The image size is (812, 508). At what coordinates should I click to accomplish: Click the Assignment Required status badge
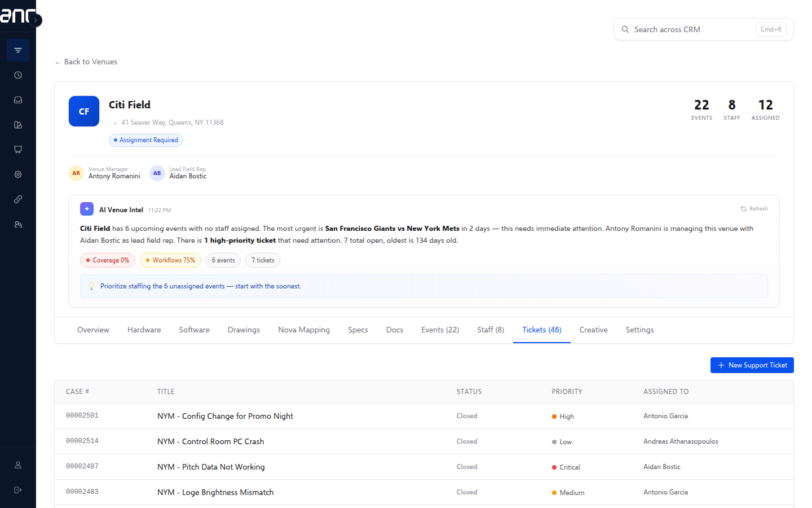pos(146,140)
